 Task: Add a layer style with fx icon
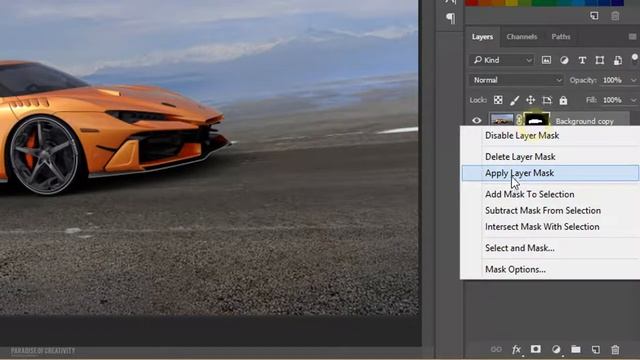(516, 349)
